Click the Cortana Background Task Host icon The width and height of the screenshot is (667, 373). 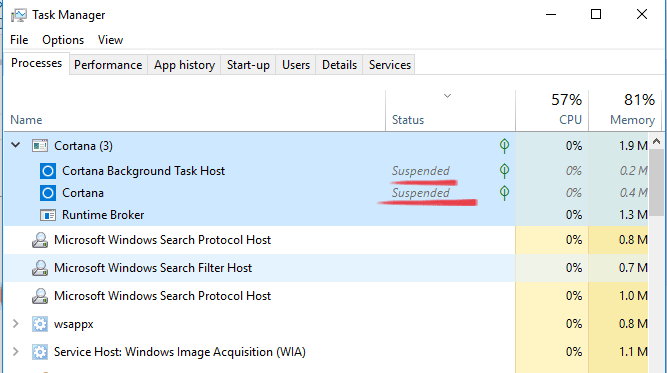(48, 171)
